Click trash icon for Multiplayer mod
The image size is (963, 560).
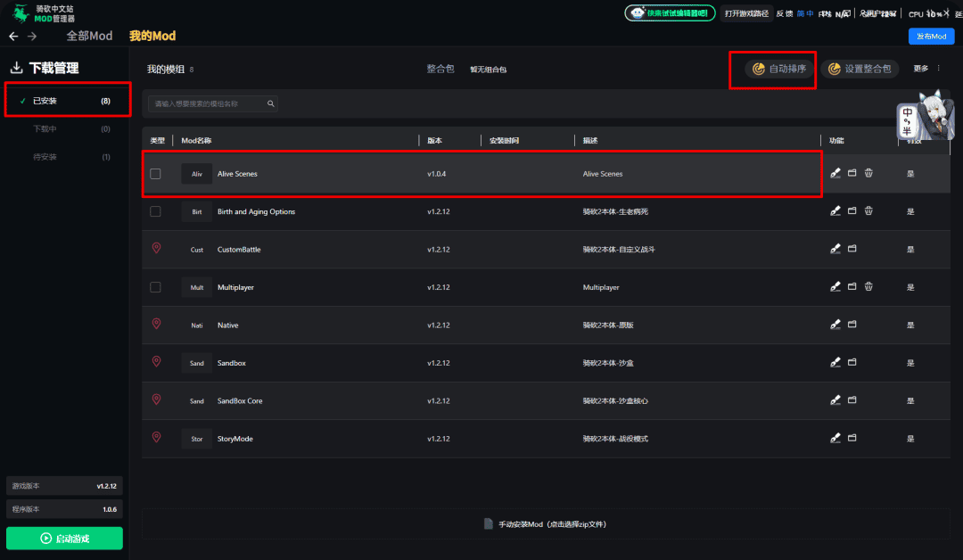click(868, 287)
